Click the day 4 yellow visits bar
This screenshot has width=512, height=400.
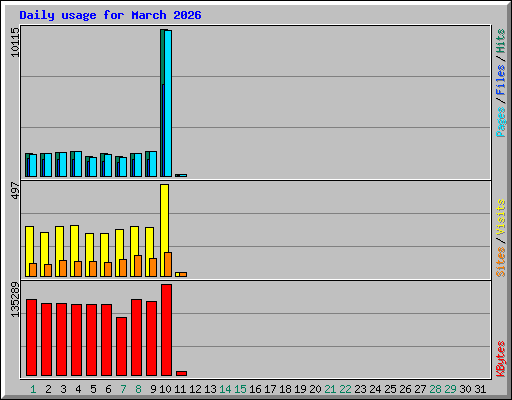click(x=73, y=242)
